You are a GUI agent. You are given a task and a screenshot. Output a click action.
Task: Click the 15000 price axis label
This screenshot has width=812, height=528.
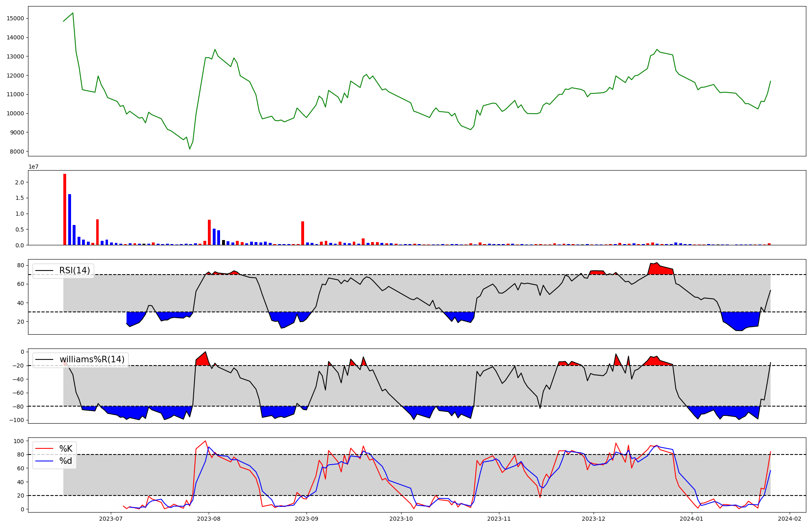click(x=15, y=18)
